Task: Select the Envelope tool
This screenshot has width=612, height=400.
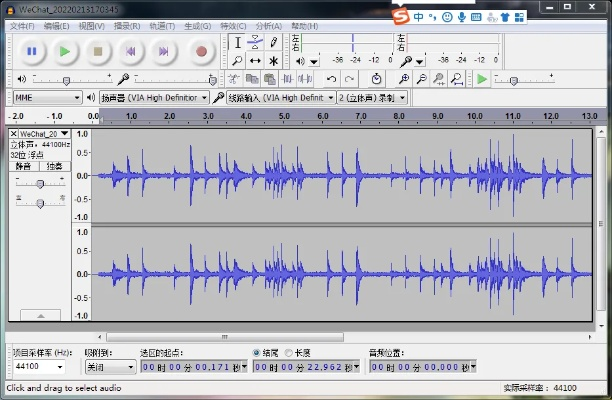Action: click(255, 42)
